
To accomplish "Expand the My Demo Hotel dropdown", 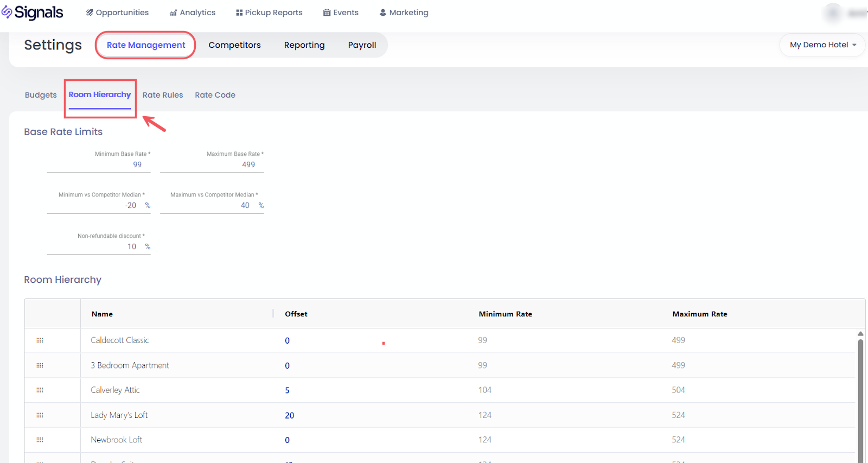I will coord(822,45).
